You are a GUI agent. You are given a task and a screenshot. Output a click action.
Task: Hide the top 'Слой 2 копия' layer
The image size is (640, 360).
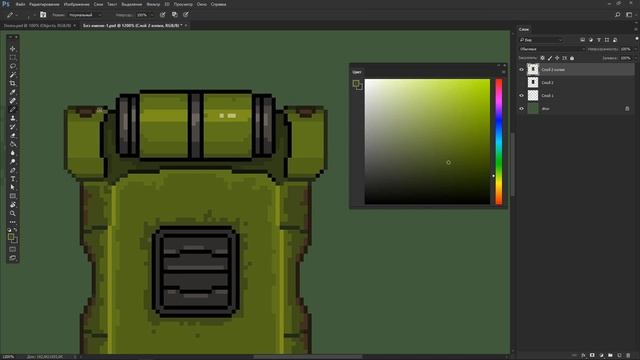521,70
